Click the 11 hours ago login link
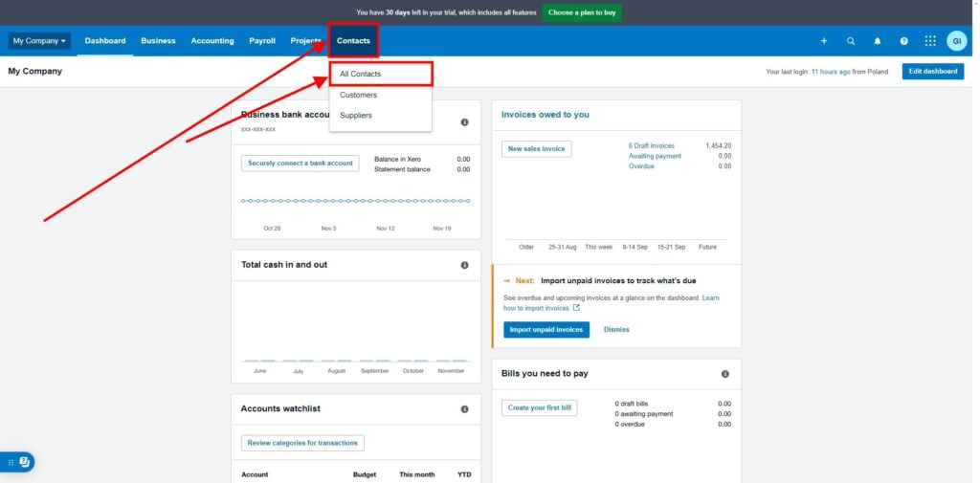The height and width of the screenshot is (483, 980). [x=831, y=72]
